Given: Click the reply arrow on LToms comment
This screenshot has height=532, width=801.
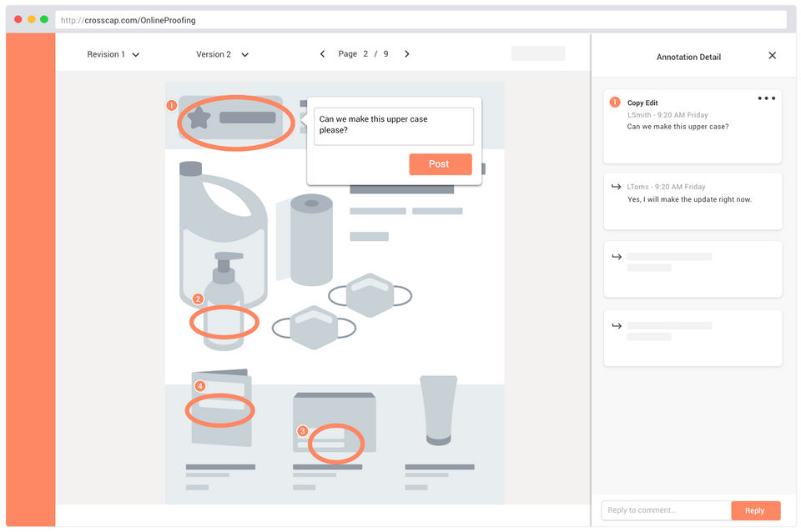Looking at the screenshot, I should 617,187.
